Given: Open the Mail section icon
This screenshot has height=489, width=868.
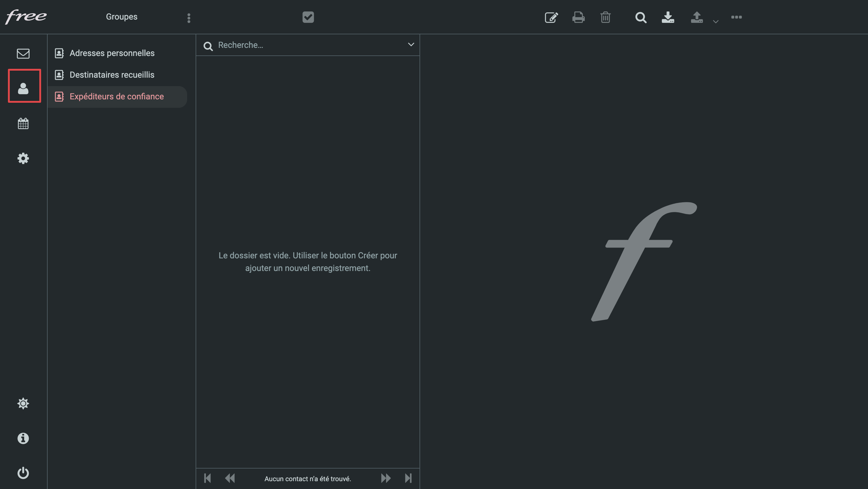Looking at the screenshot, I should point(23,54).
